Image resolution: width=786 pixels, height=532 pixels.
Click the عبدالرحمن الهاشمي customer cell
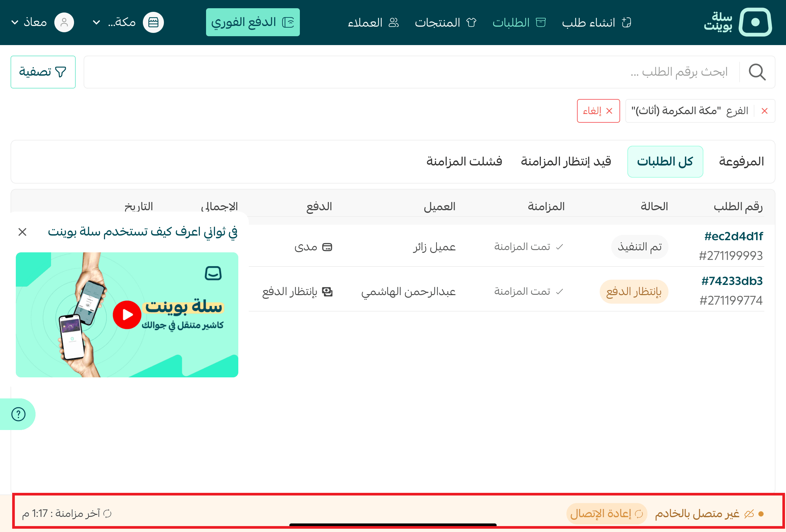[x=408, y=292]
